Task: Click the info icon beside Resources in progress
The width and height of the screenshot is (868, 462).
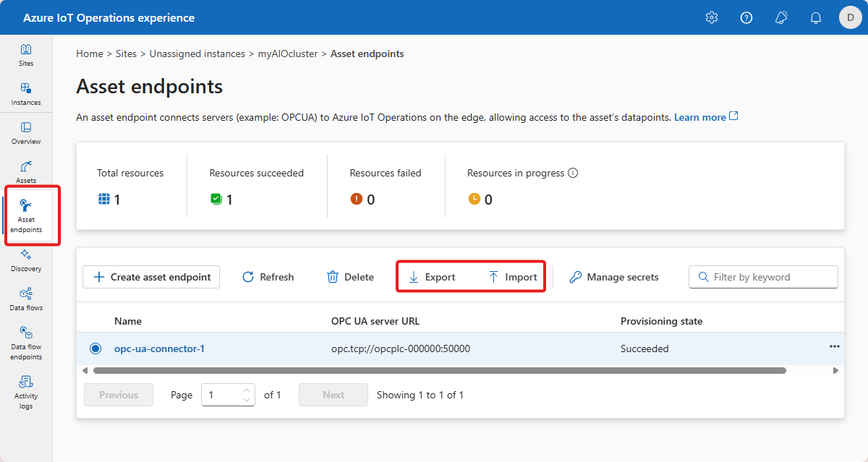Action: pos(573,174)
